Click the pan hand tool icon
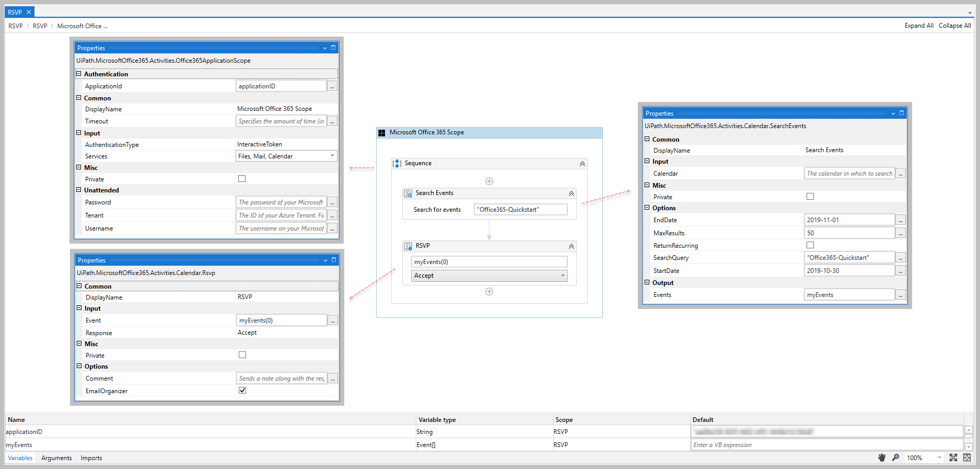The image size is (980, 469). [x=882, y=457]
